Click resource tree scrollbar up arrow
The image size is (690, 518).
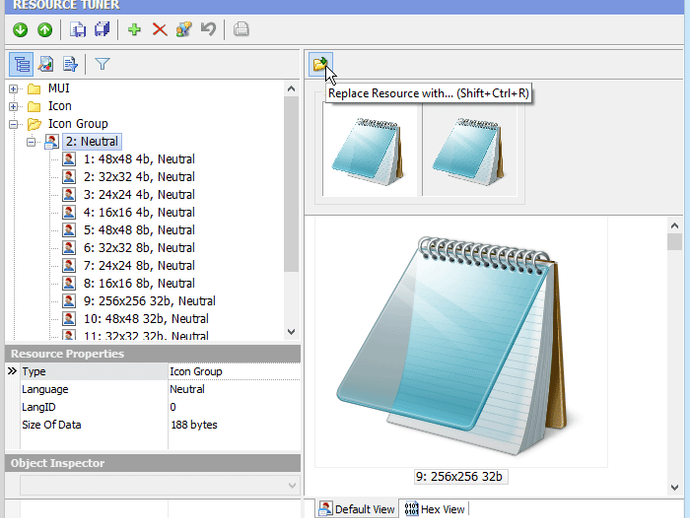[291, 89]
